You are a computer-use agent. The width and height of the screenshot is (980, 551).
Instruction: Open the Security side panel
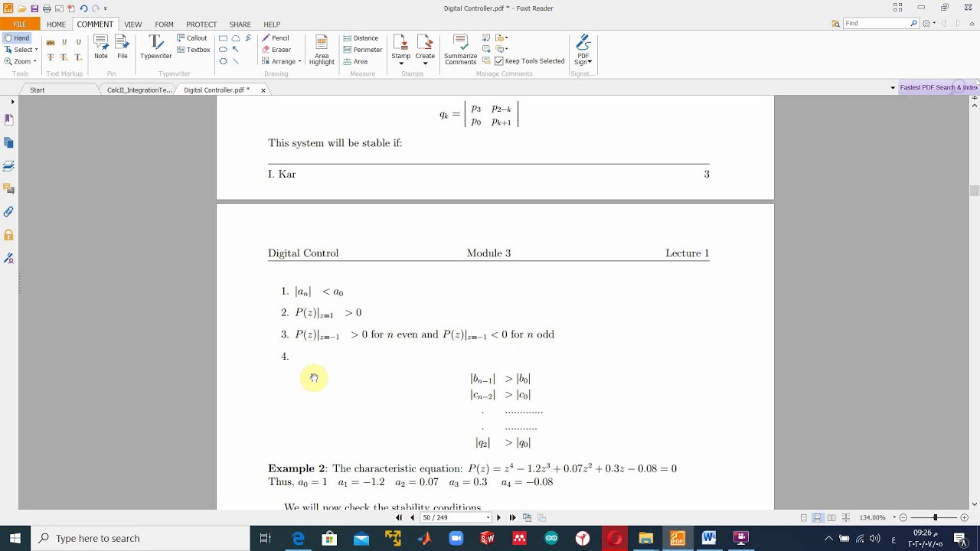coord(9,235)
